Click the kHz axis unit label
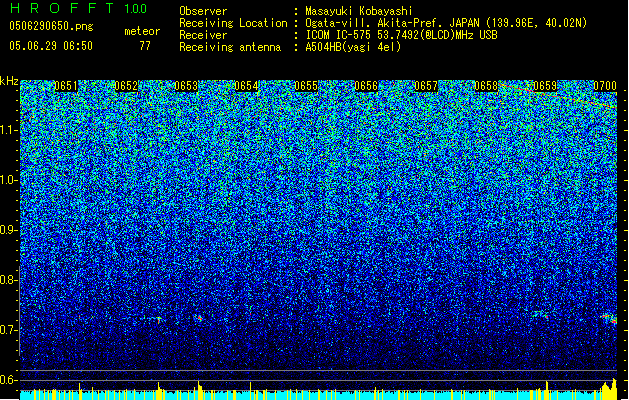 point(9,81)
